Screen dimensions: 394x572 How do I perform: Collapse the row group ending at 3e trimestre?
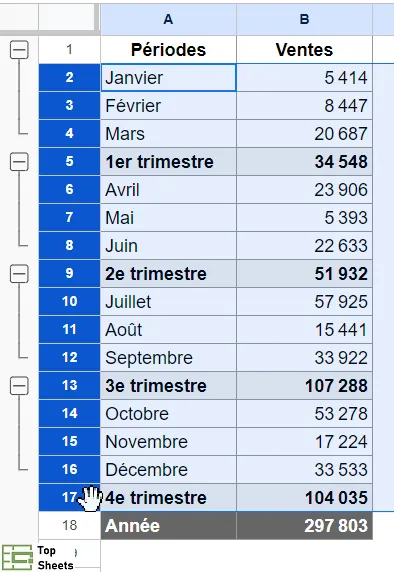point(19,274)
